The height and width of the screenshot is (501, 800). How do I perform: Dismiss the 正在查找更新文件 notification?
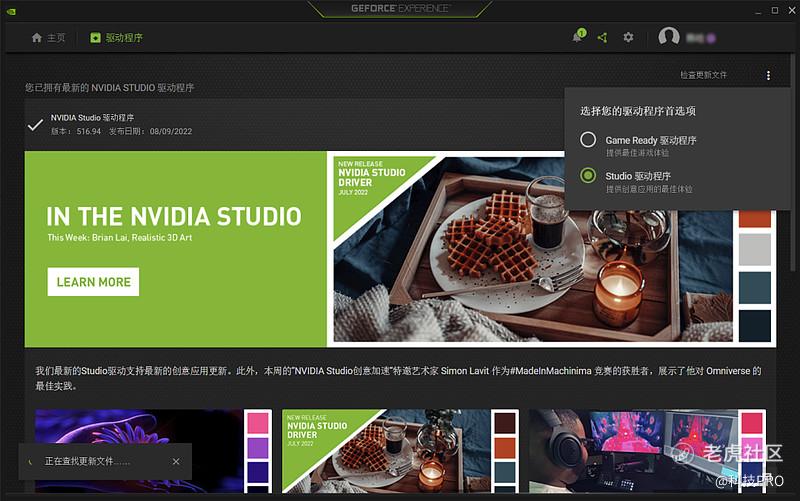[176, 461]
